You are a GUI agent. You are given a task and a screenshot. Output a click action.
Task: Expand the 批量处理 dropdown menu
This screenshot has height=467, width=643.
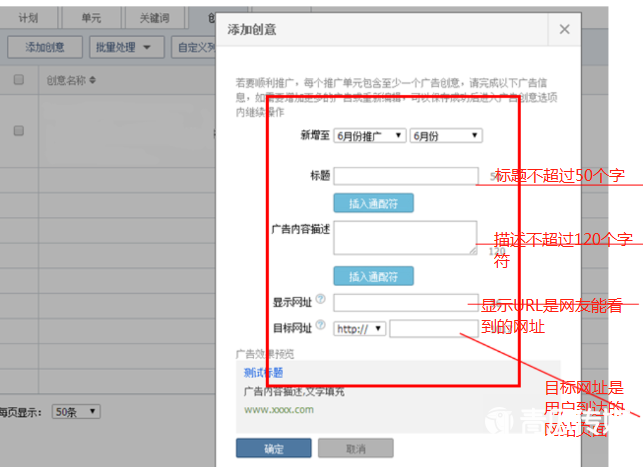128,47
